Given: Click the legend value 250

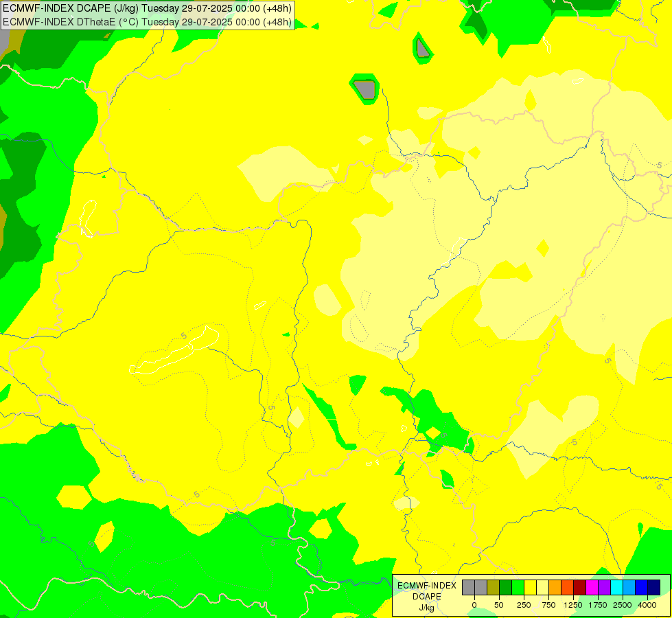Looking at the screenshot, I should tap(524, 605).
